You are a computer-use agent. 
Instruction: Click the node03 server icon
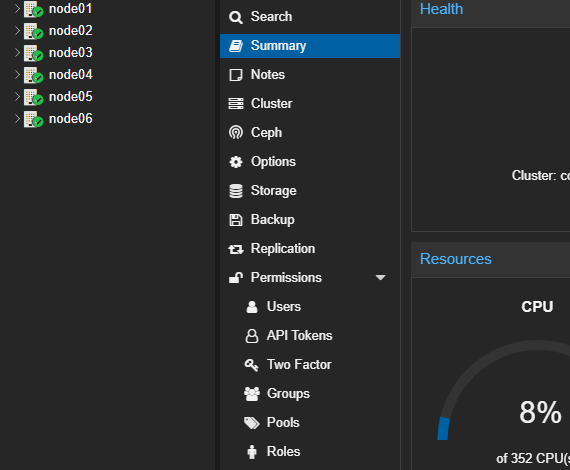pos(33,53)
